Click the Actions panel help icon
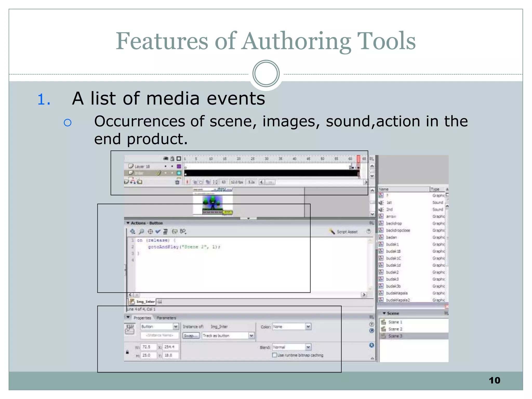Image resolution: width=532 pixels, height=399 pixels. pyautogui.click(x=369, y=231)
